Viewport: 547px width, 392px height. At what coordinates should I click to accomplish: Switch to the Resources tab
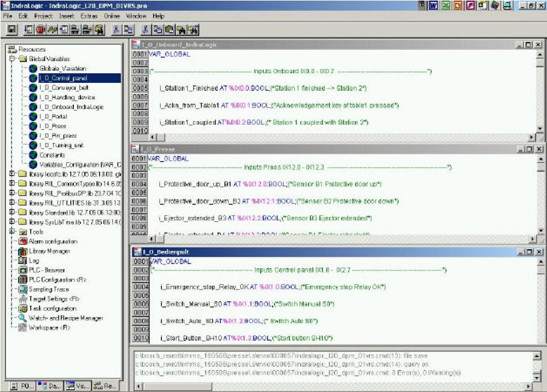coord(105,386)
